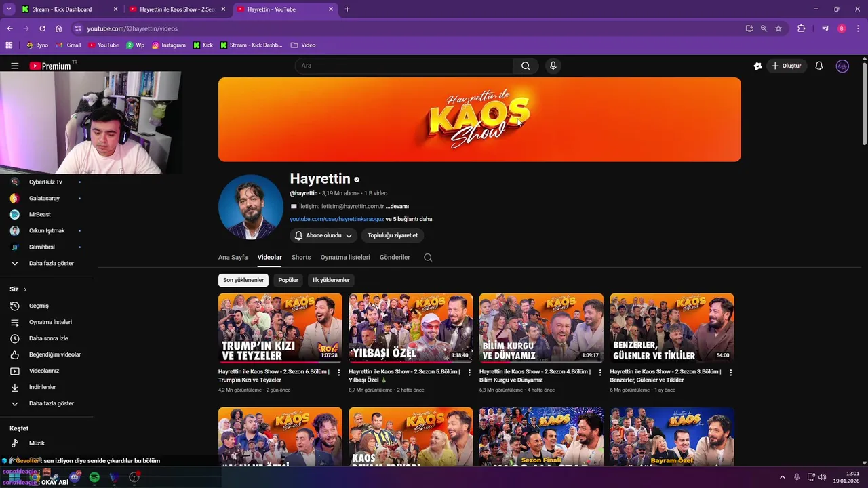This screenshot has width=868, height=488.
Task: Click the taskbar volume speaker icon
Action: pos(822,477)
